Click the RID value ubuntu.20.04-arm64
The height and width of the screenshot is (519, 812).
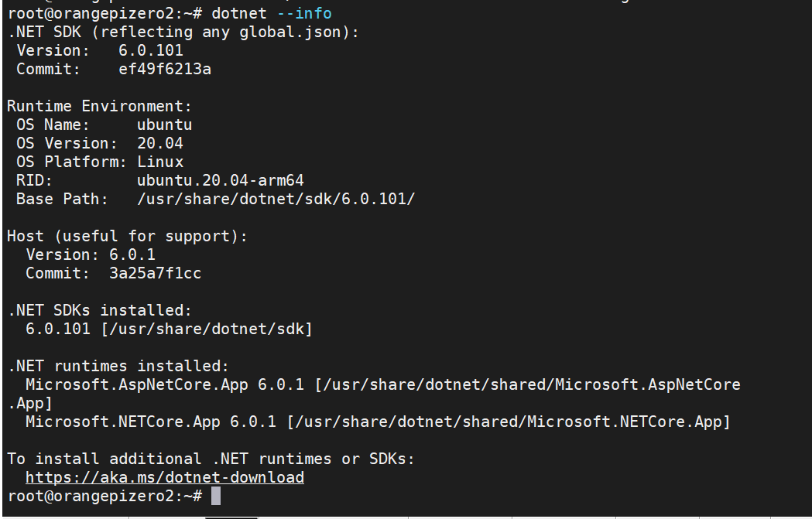(x=221, y=180)
